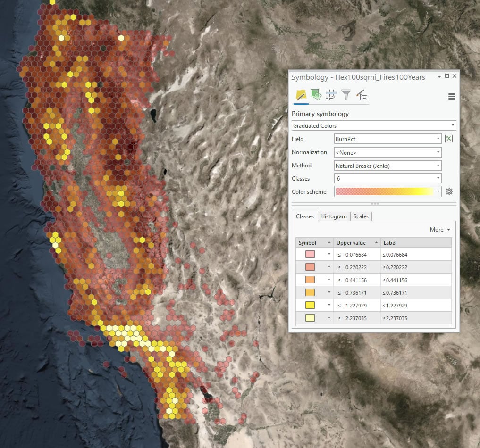This screenshot has height=448, width=480.
Task: Click the pale yellow swatch for ≤2.237035 class
Action: click(x=310, y=318)
